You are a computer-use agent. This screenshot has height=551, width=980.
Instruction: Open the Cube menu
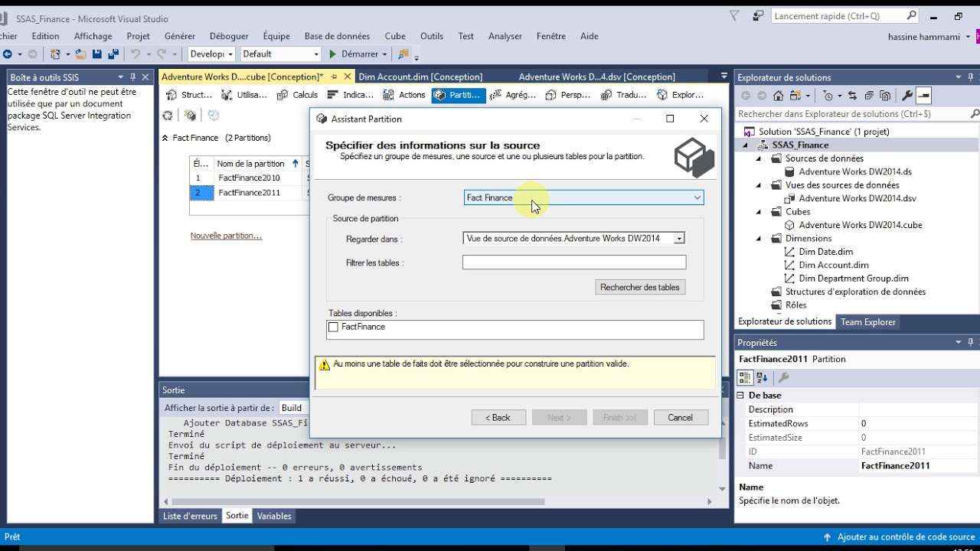395,36
